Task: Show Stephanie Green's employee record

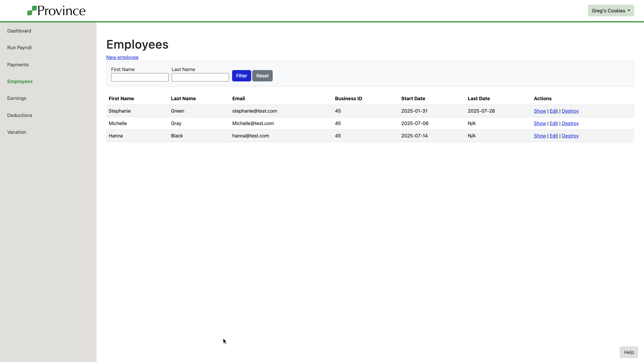Action: coord(540,111)
